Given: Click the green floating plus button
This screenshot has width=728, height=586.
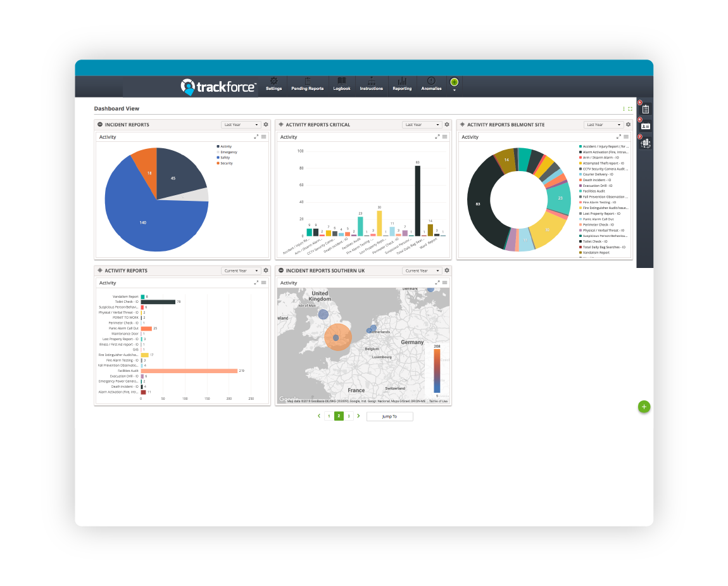Looking at the screenshot, I should point(644,407).
